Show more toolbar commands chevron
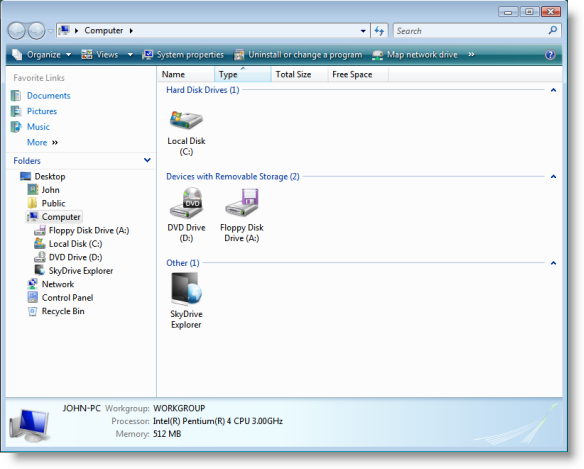Viewport: 584px width, 469px height. [x=471, y=55]
